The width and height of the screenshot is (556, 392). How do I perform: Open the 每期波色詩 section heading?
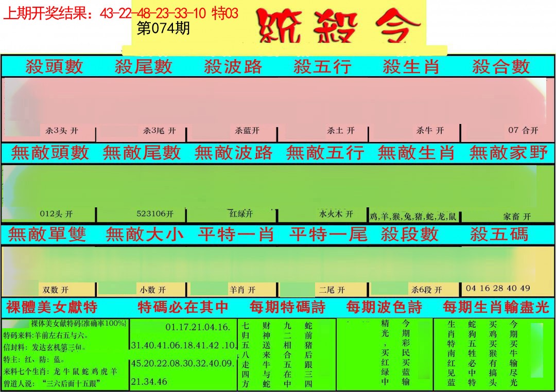[x=384, y=308]
